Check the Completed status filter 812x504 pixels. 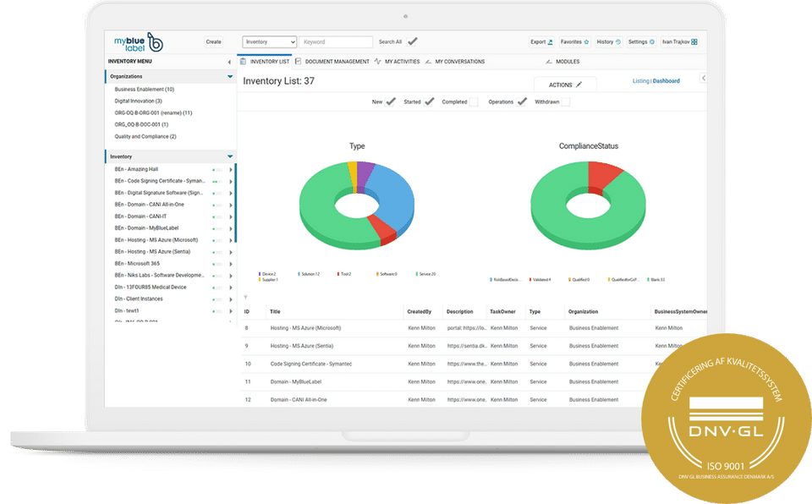click(474, 102)
